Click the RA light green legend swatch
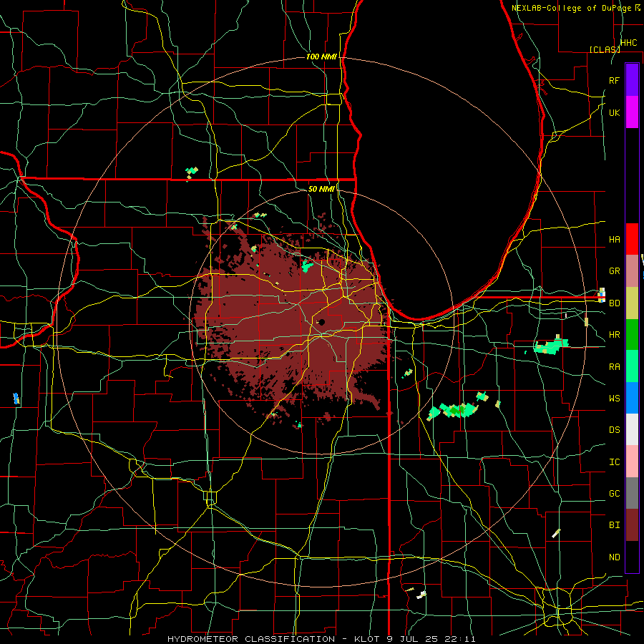The height and width of the screenshot is (644, 644). click(632, 366)
